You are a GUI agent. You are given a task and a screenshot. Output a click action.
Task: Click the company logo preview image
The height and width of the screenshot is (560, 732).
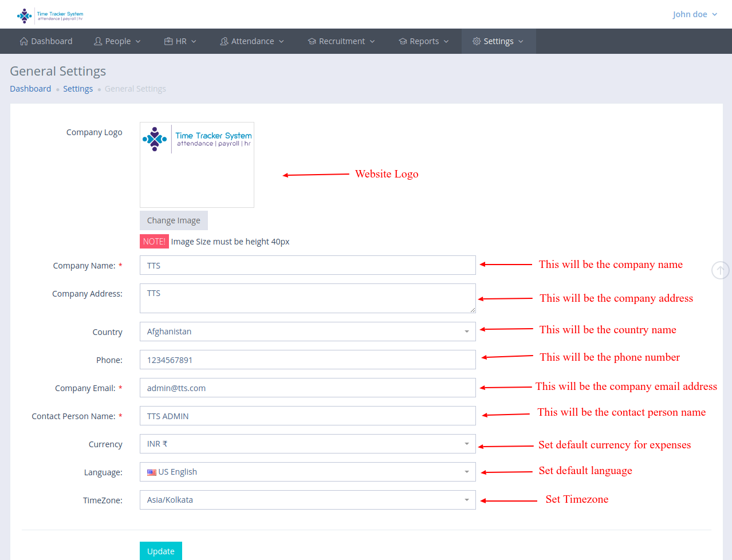pyautogui.click(x=197, y=164)
